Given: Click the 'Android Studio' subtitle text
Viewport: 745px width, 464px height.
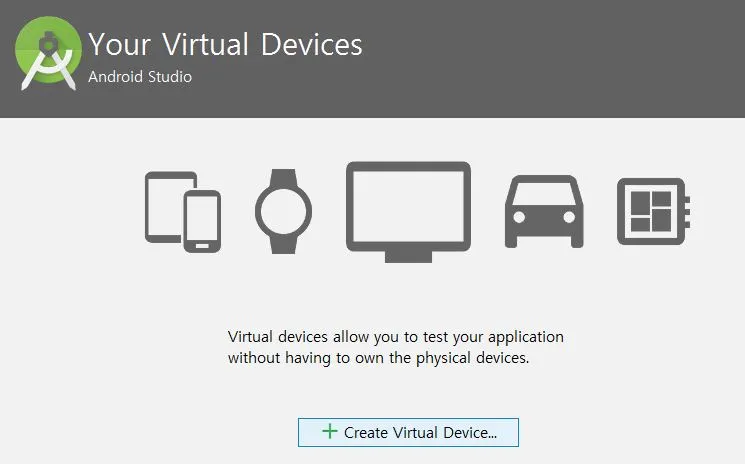Looking at the screenshot, I should click(140, 76).
